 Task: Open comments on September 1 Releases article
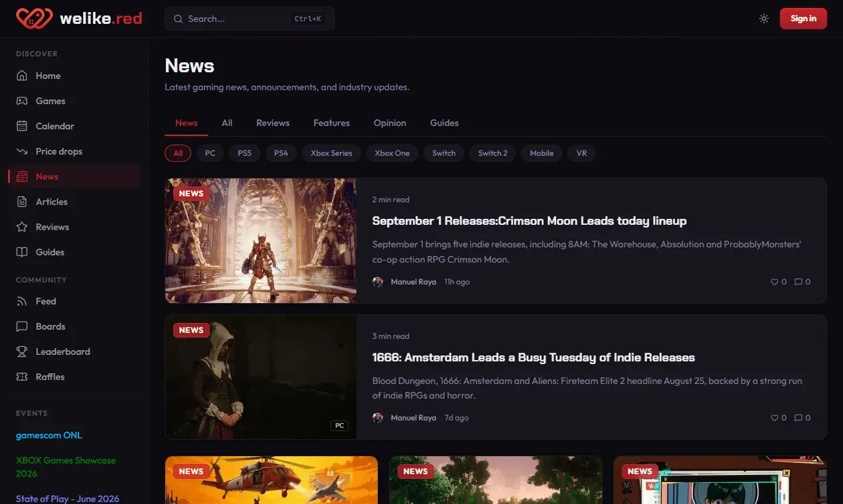tap(799, 282)
